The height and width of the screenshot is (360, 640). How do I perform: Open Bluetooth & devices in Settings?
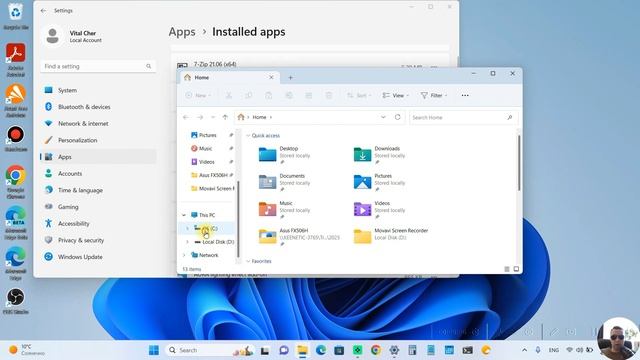pos(98,107)
